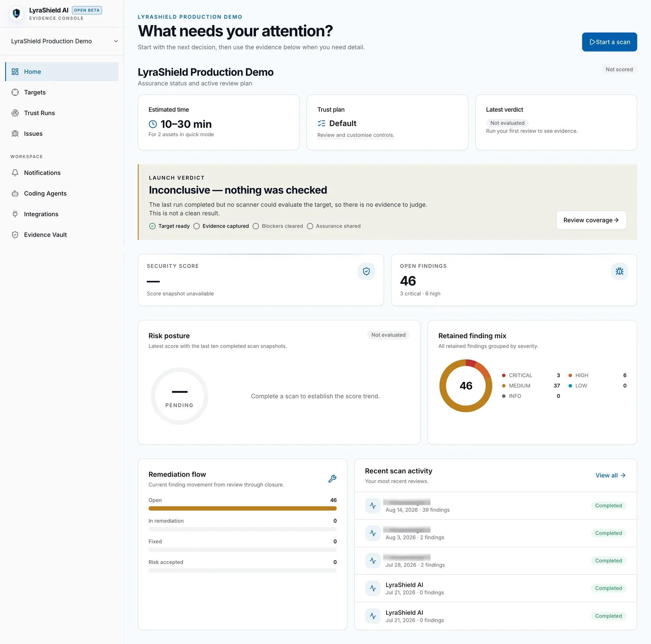Select Coding Agents in the sidebar

[x=62, y=194]
